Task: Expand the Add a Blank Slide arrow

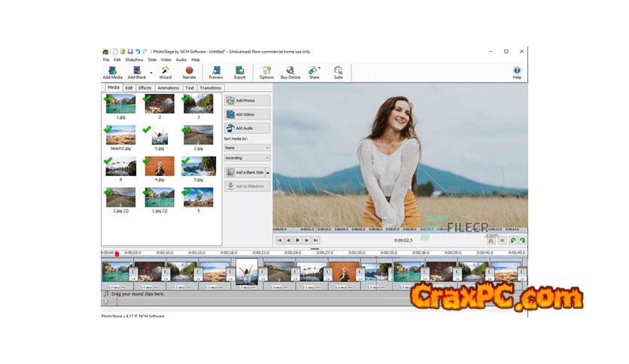Action: coord(267,173)
